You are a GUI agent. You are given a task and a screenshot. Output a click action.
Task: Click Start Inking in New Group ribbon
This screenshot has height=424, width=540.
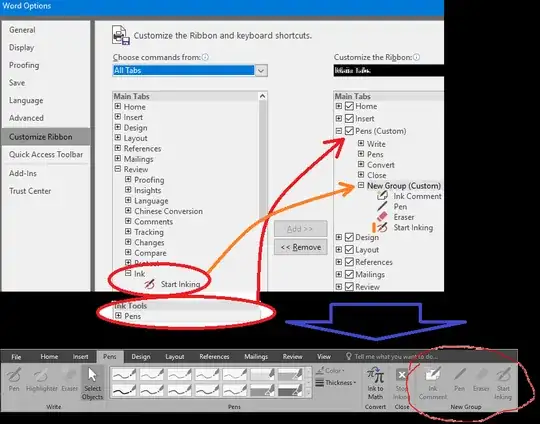pyautogui.click(x=503, y=383)
